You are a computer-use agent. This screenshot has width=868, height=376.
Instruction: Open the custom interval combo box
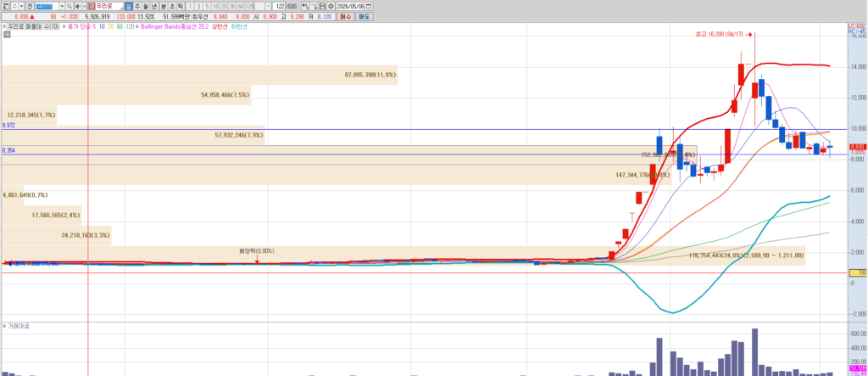tap(264, 6)
